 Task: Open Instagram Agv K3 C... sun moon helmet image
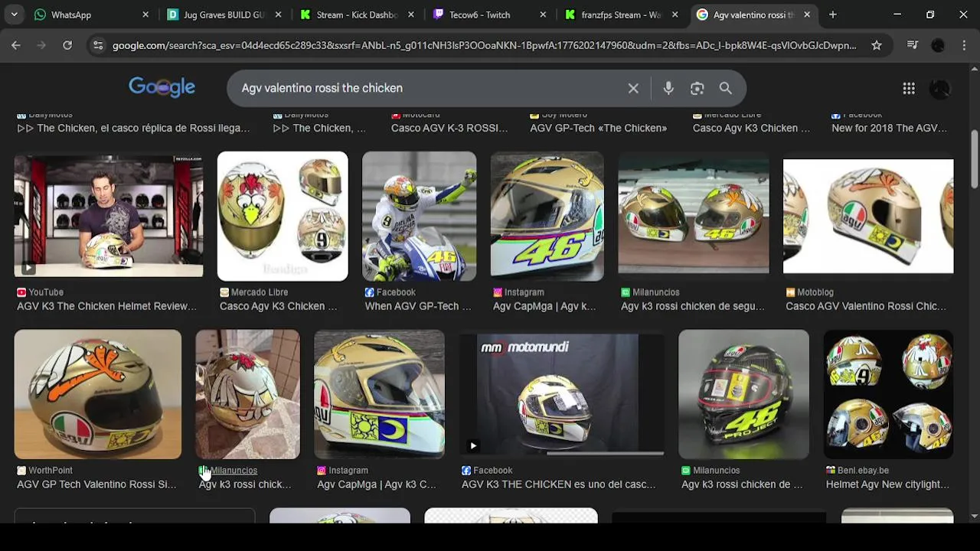click(x=379, y=395)
